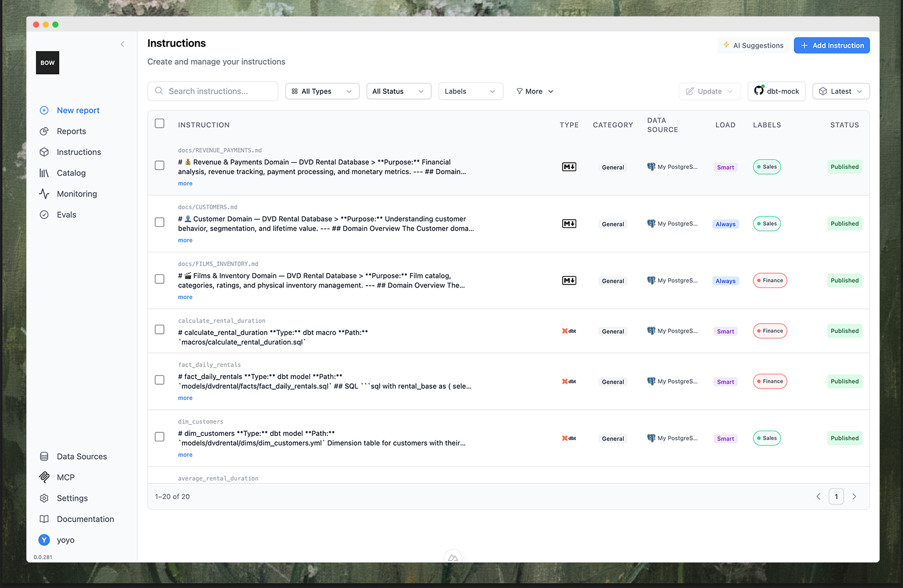Viewport: 903px width, 588px height.
Task: Click markdown type icon for FILMS_INVENTORY row
Action: pyautogui.click(x=569, y=280)
